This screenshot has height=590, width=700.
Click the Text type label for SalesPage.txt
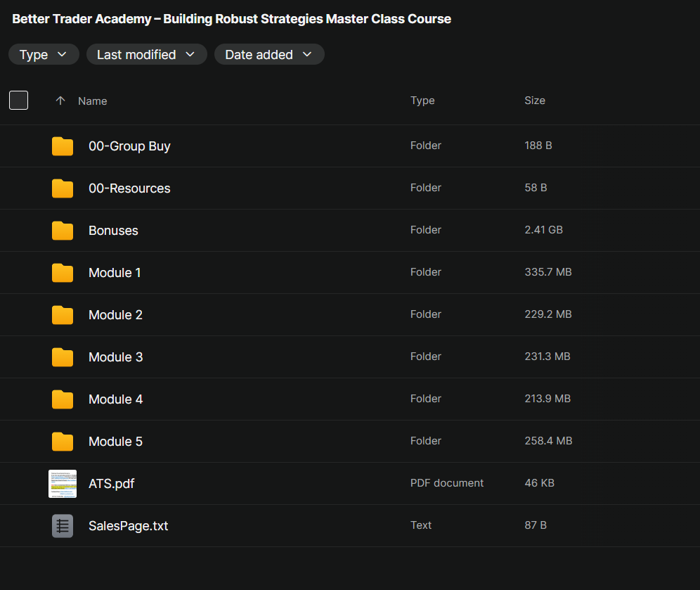click(421, 525)
